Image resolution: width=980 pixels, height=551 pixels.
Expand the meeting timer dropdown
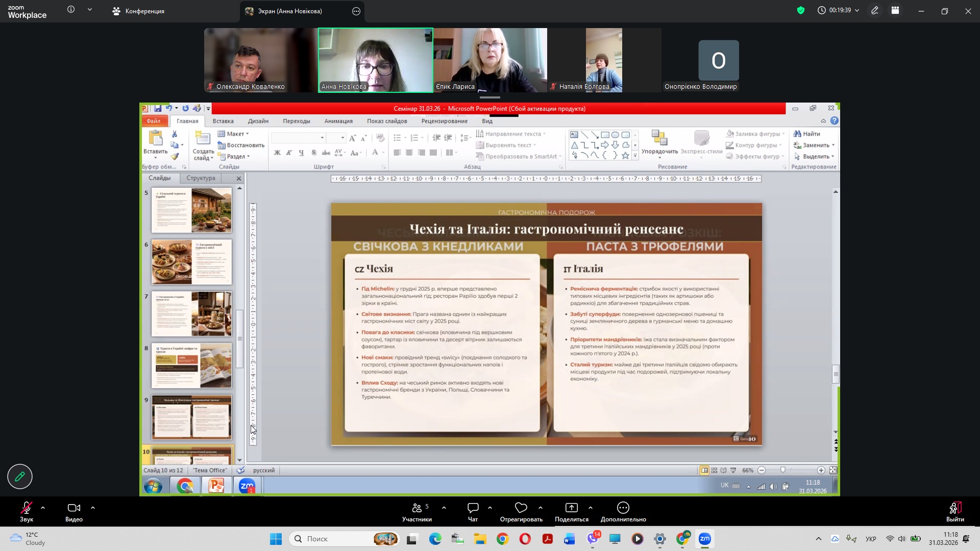[x=857, y=10]
